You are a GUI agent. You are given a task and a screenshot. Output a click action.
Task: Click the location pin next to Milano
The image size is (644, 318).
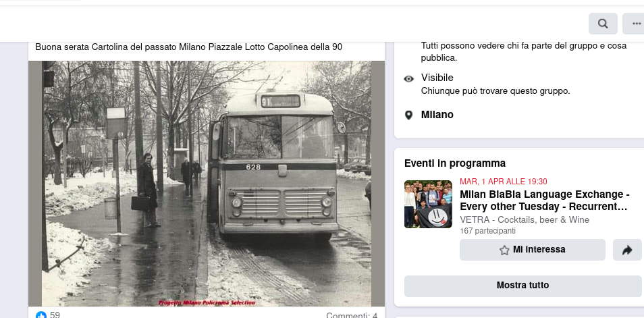(408, 115)
